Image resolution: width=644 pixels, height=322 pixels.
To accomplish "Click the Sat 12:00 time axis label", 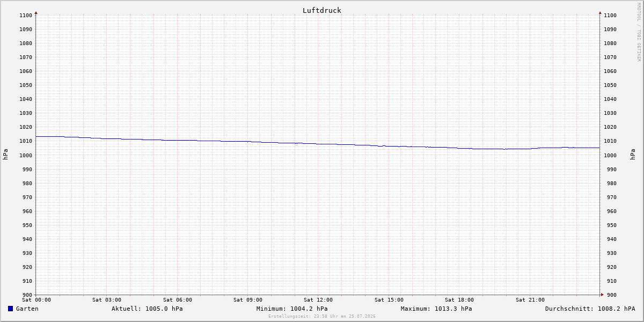I will (318, 300).
